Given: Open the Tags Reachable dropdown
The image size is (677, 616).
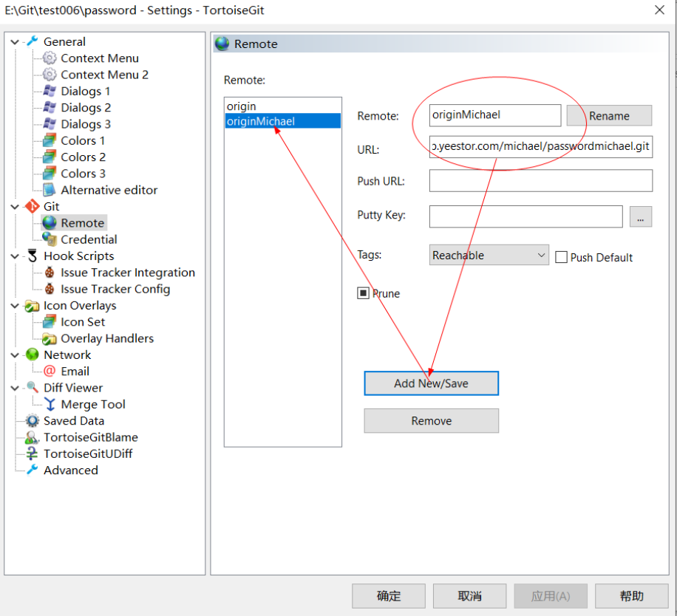Looking at the screenshot, I should click(489, 255).
